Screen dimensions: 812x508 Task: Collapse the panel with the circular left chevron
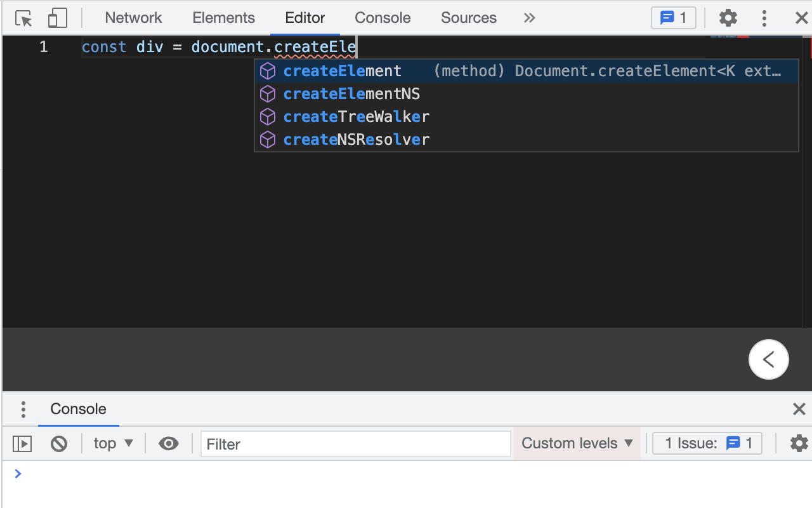pyautogui.click(x=769, y=359)
